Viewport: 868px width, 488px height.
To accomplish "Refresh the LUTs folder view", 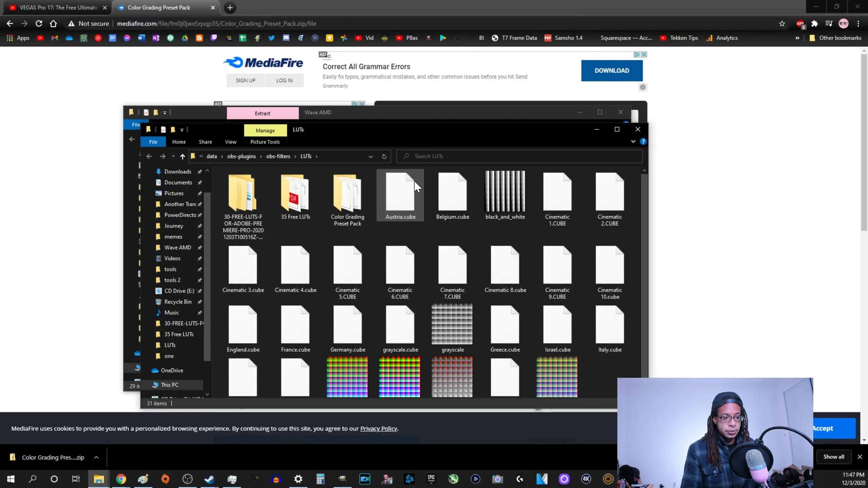I will (x=384, y=157).
